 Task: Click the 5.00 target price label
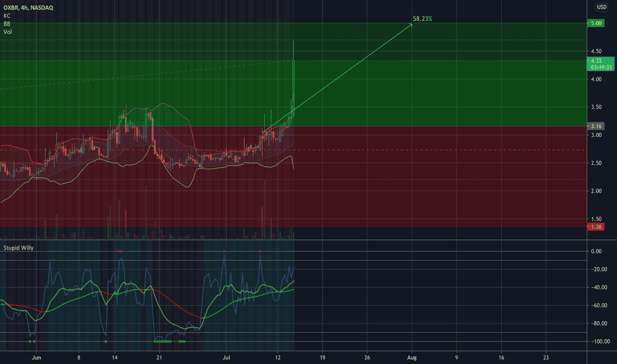coord(596,23)
